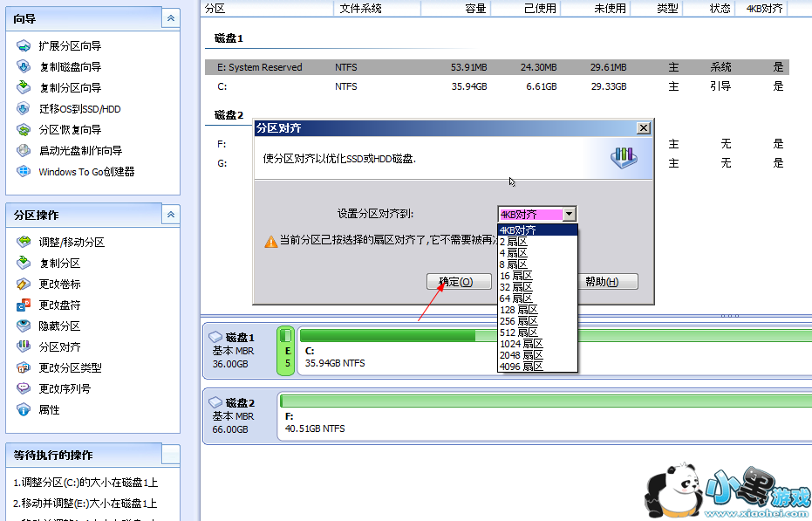This screenshot has height=521, width=812.
Task: Click the 迁移OS到SSD/HDD icon
Action: point(24,108)
